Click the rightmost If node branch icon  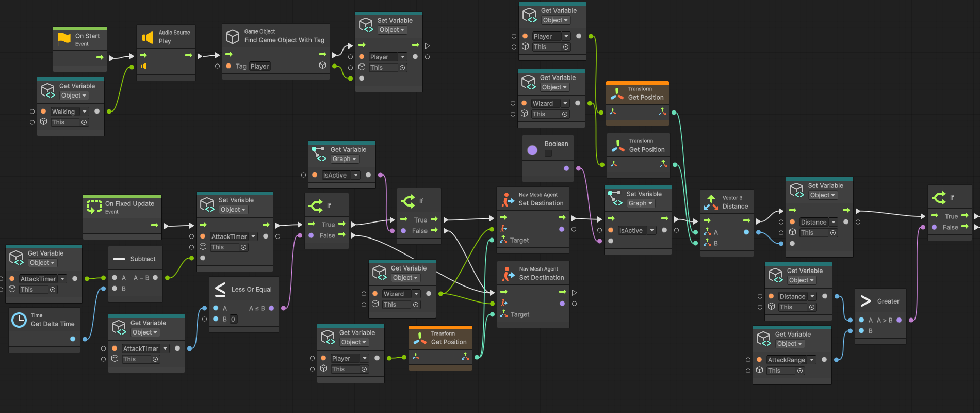point(938,197)
